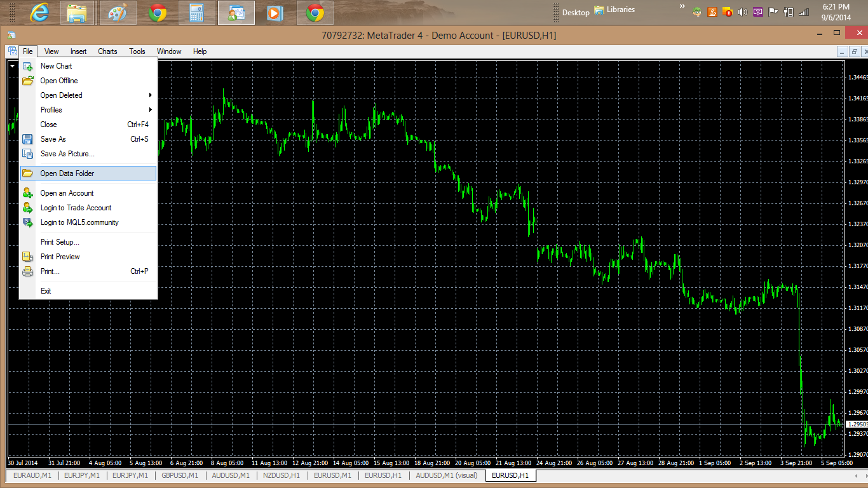
Task: Select Save As Picture... entry
Action: coord(88,154)
